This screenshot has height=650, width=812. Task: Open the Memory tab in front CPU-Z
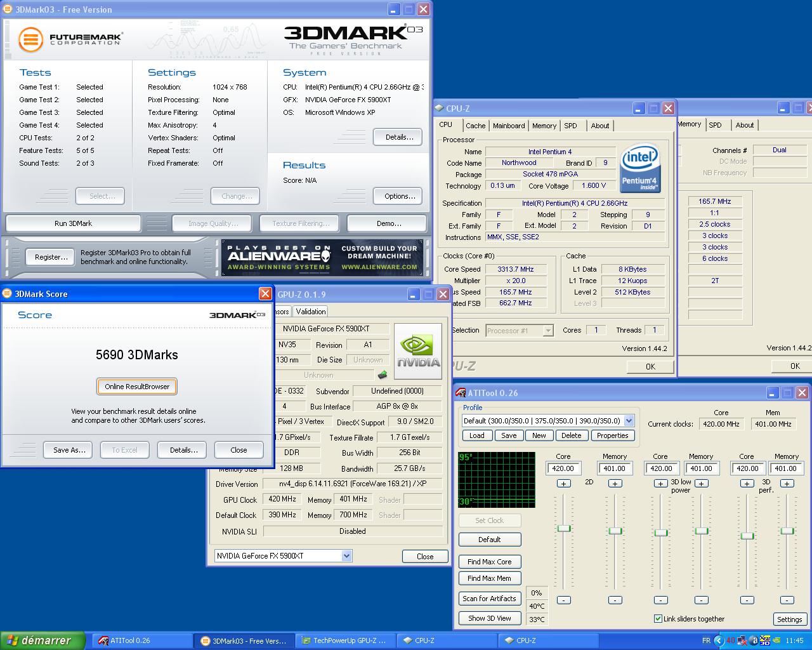(x=544, y=126)
